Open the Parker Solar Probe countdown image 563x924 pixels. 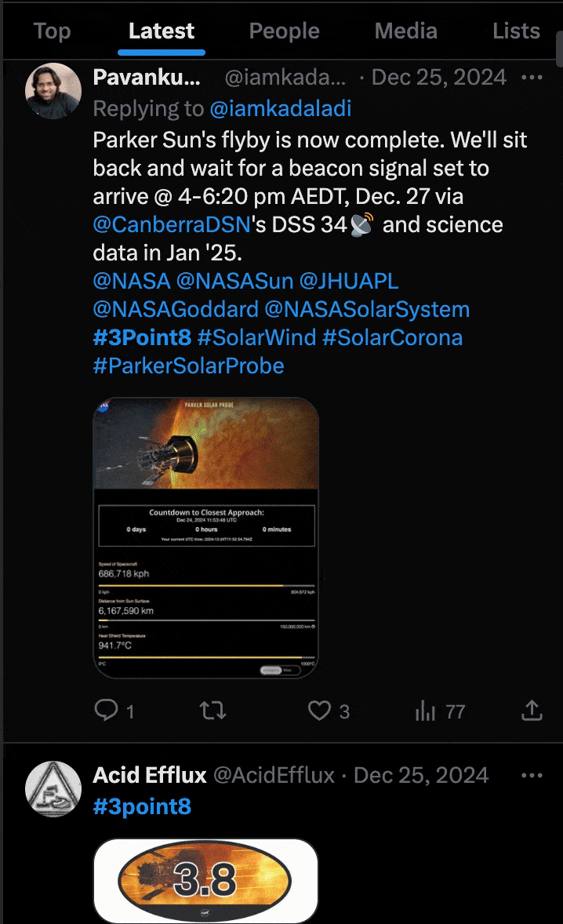pos(205,538)
